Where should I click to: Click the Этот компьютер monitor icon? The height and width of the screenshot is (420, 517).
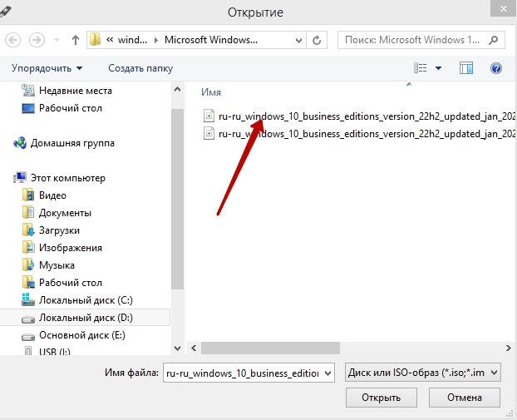point(20,177)
